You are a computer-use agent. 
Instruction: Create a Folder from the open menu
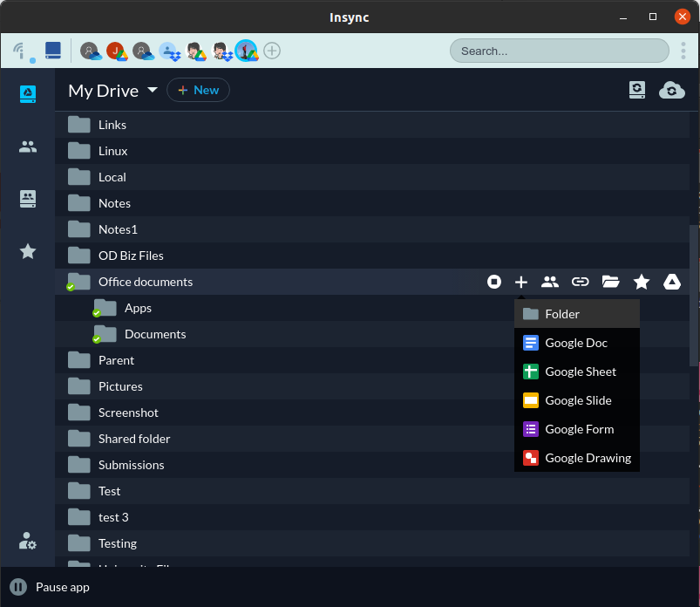(x=576, y=313)
